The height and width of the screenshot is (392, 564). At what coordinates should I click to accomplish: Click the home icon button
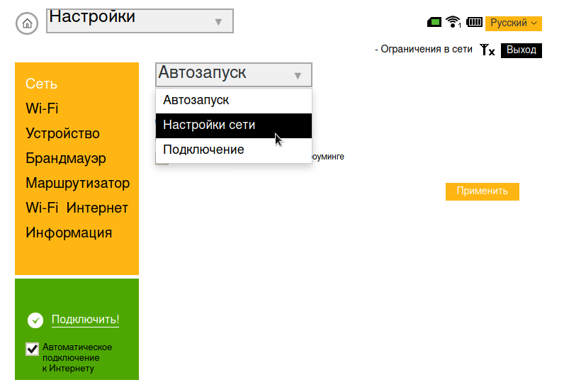point(27,23)
